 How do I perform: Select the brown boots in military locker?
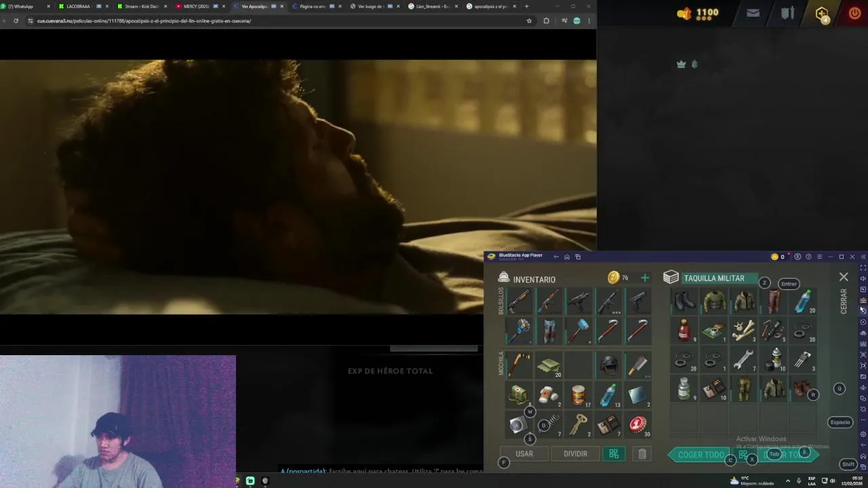[x=803, y=389]
